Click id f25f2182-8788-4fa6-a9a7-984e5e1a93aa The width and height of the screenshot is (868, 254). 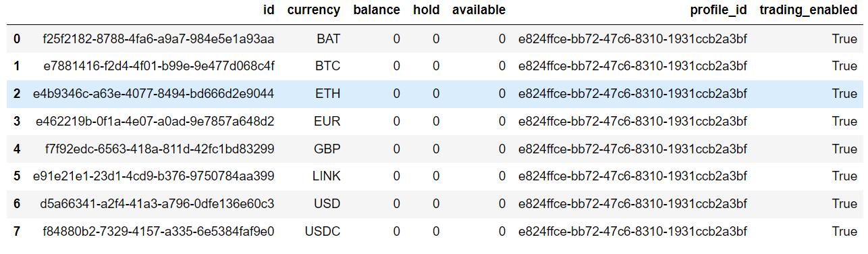coord(158,39)
